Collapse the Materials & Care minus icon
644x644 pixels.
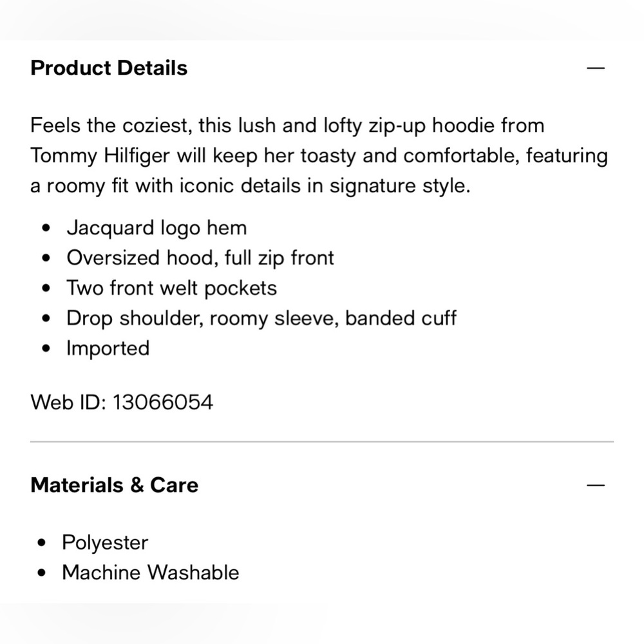coord(596,485)
